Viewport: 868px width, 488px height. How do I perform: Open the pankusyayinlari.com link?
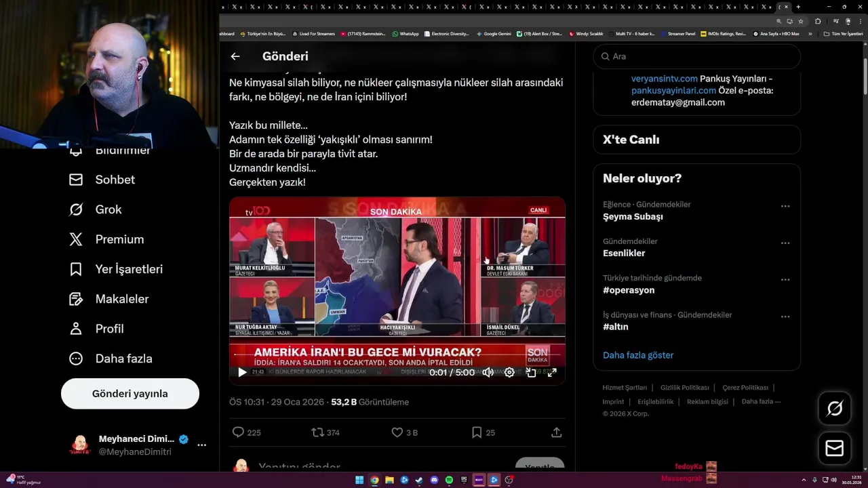pyautogui.click(x=673, y=90)
